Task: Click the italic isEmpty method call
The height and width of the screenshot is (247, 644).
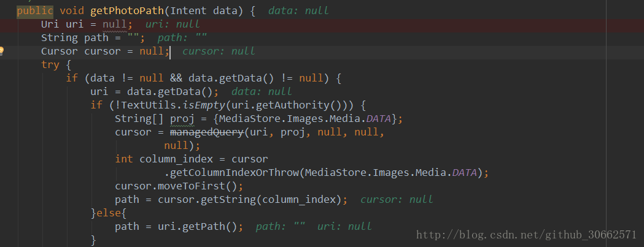Action: tap(204, 105)
